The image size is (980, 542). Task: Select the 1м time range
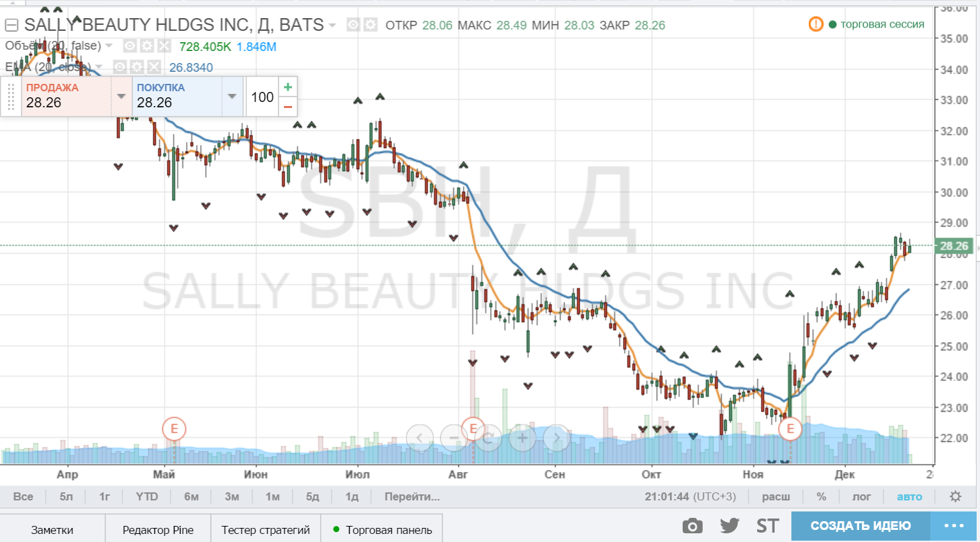273,497
